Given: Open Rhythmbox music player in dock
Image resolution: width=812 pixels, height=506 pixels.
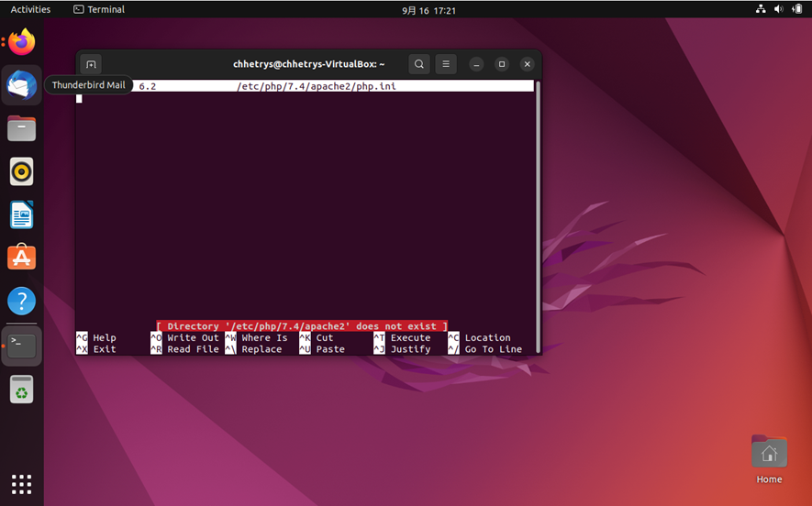Looking at the screenshot, I should pyautogui.click(x=21, y=171).
